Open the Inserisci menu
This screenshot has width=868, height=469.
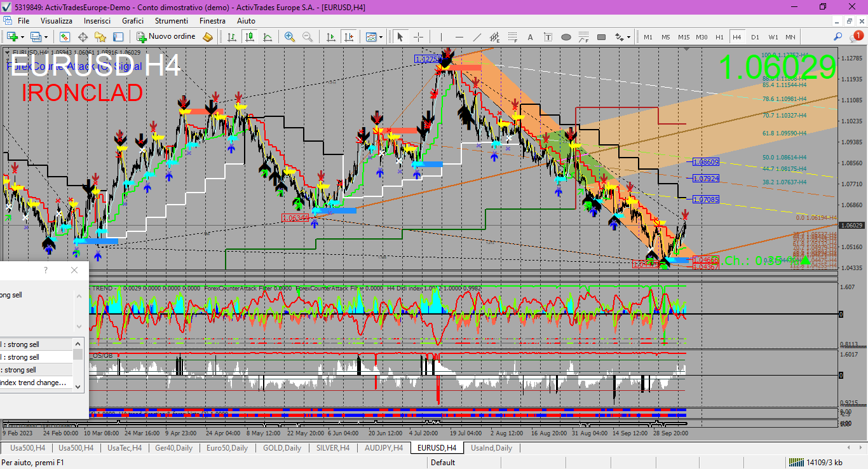pyautogui.click(x=97, y=21)
